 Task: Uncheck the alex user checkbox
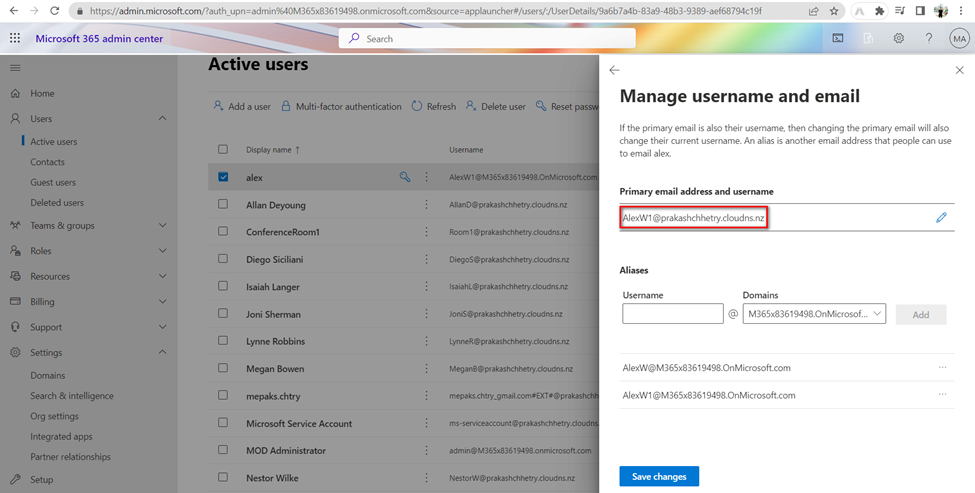223,177
